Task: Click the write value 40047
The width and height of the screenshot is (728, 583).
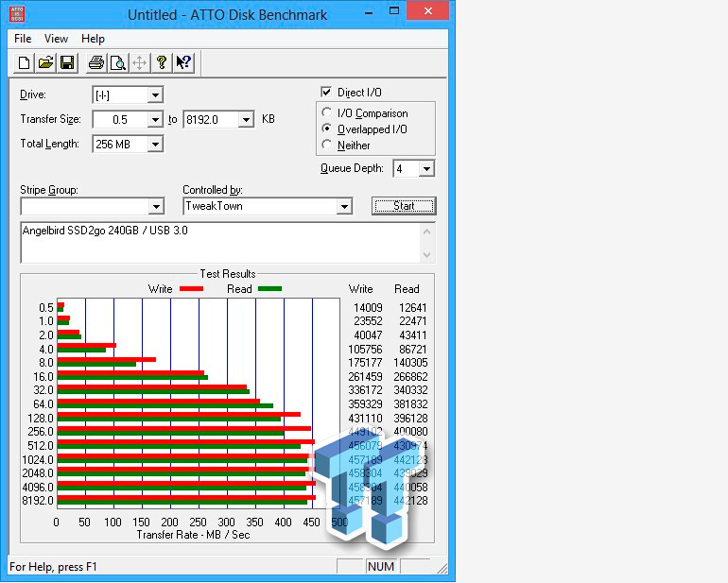Action: coord(368,335)
